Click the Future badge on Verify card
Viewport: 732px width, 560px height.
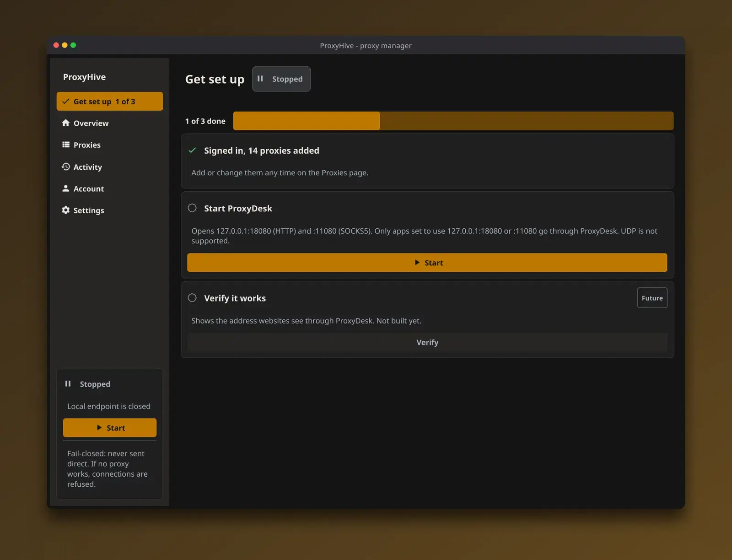[652, 298]
